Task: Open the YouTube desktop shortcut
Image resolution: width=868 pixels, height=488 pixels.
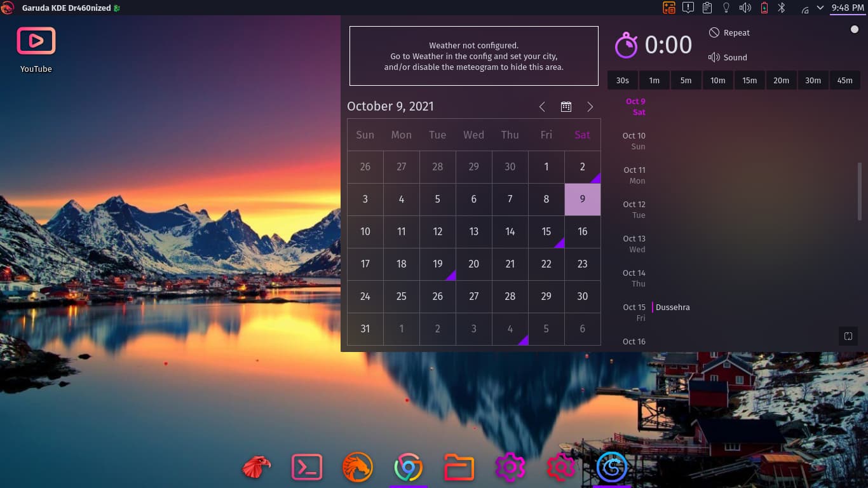Action: tap(36, 50)
